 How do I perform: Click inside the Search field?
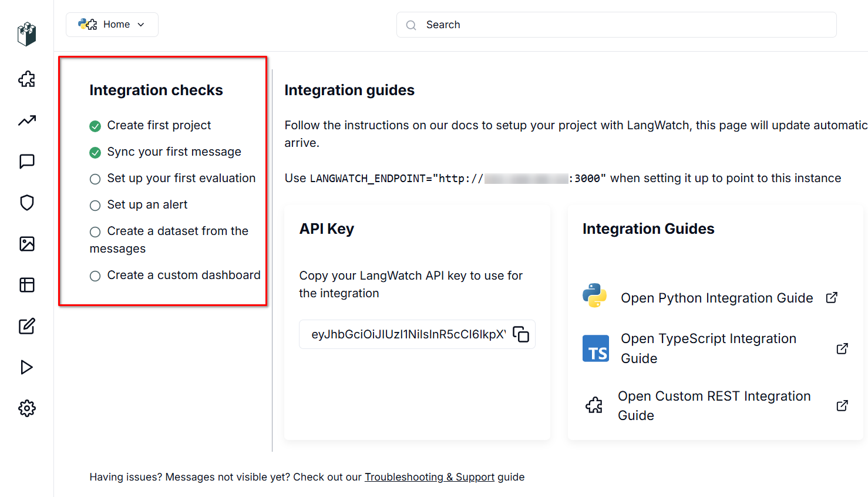click(x=617, y=25)
